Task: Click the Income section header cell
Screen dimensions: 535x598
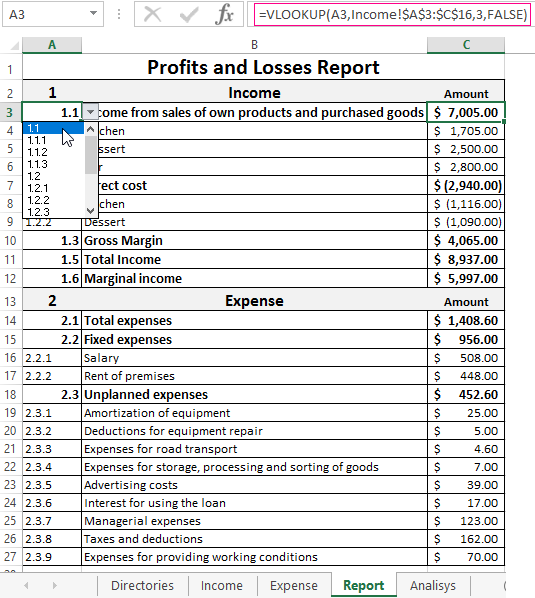Action: pos(254,93)
